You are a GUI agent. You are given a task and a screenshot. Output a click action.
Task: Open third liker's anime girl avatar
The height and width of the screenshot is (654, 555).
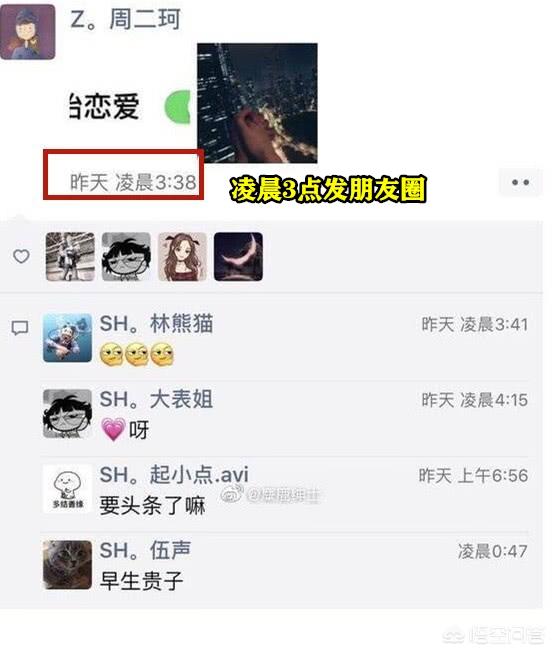coord(182,257)
